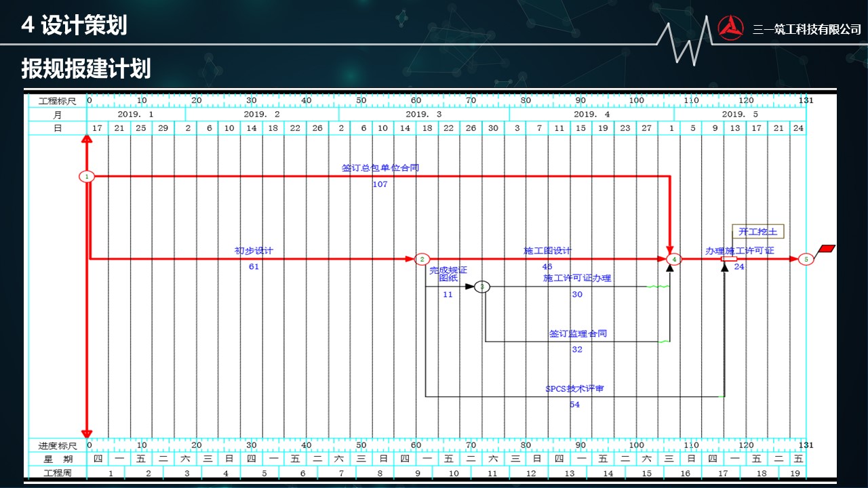Click scale mark 60 in the 工程标尺 row
Image resolution: width=868 pixels, height=488 pixels.
pos(416,100)
